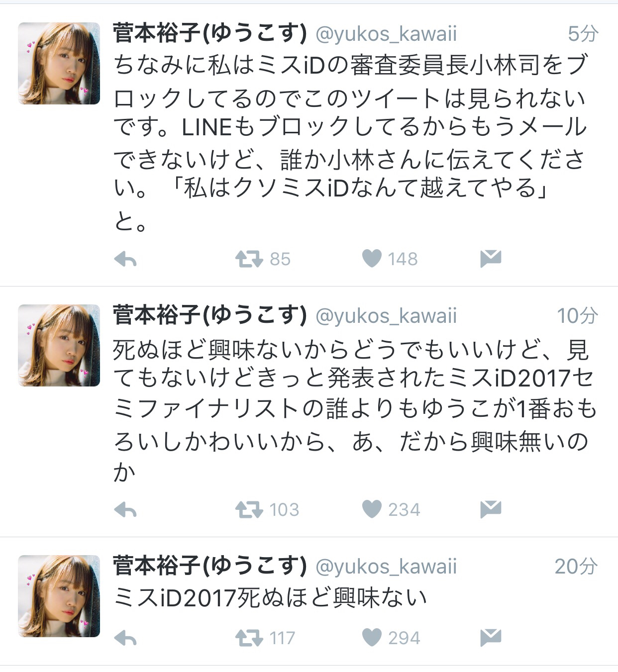Open the 5分 timestamp link
The image size is (618, 672).
pos(583,34)
